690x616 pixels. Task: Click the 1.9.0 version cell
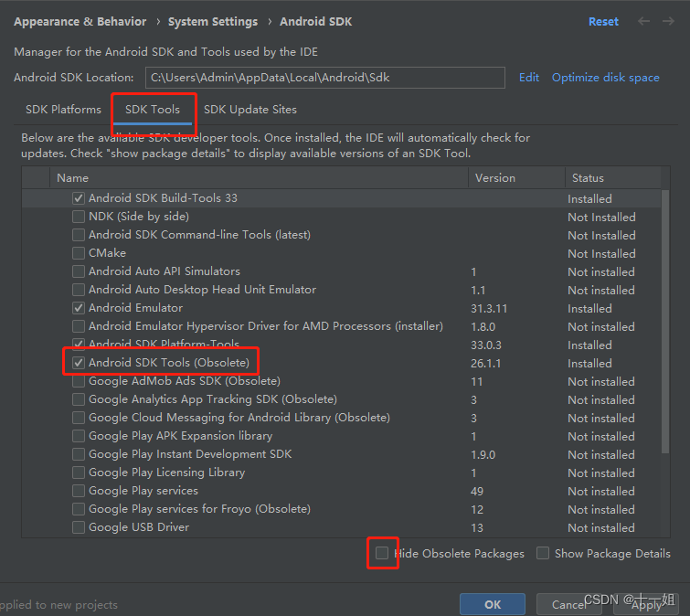483,454
